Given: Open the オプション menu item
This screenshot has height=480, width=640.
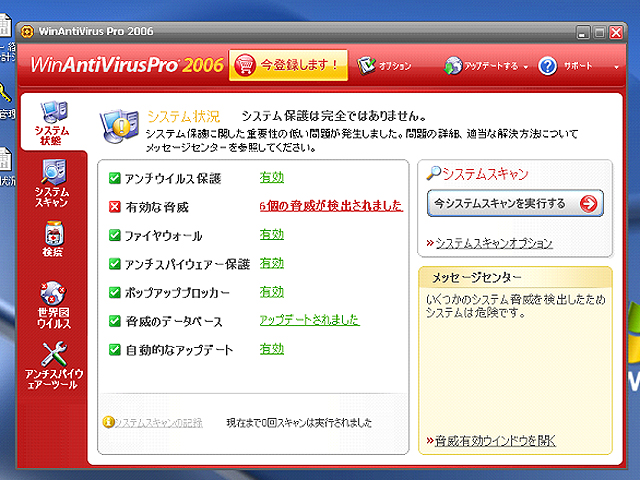Looking at the screenshot, I should (395, 66).
